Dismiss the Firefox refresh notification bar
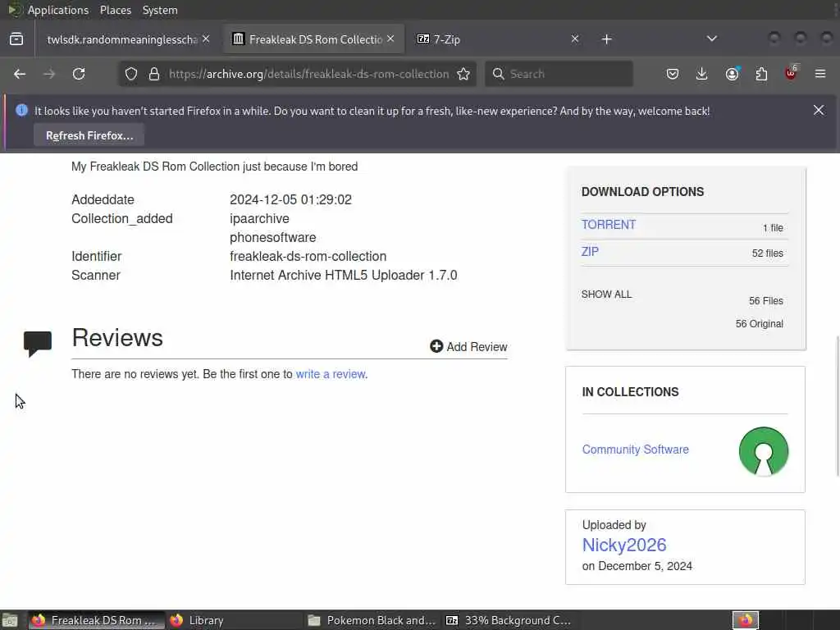 [819, 111]
